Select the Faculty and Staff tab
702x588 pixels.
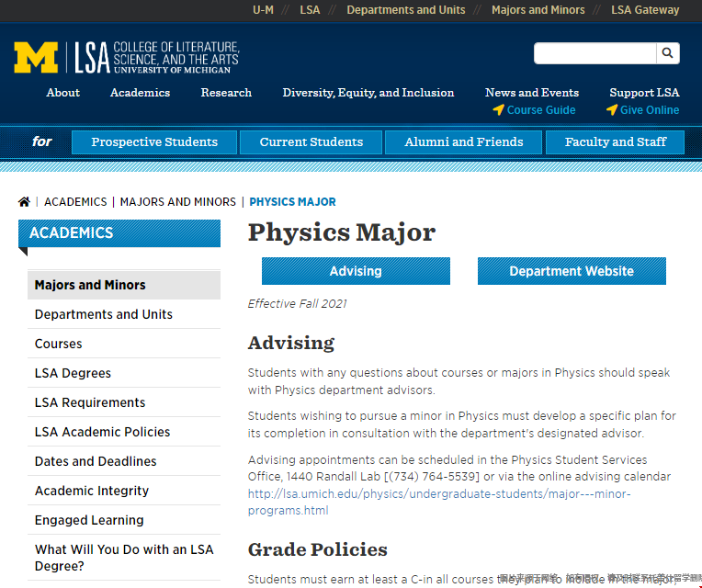click(x=616, y=141)
